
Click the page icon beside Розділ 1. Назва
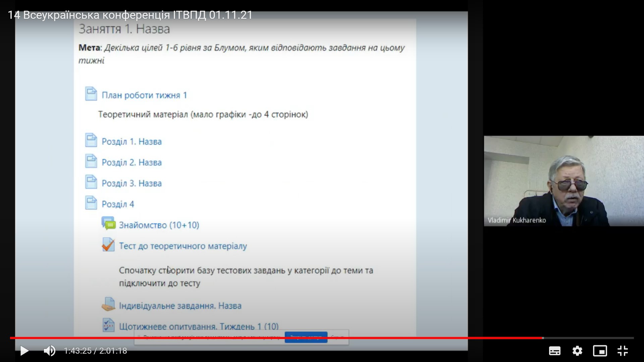[91, 140]
